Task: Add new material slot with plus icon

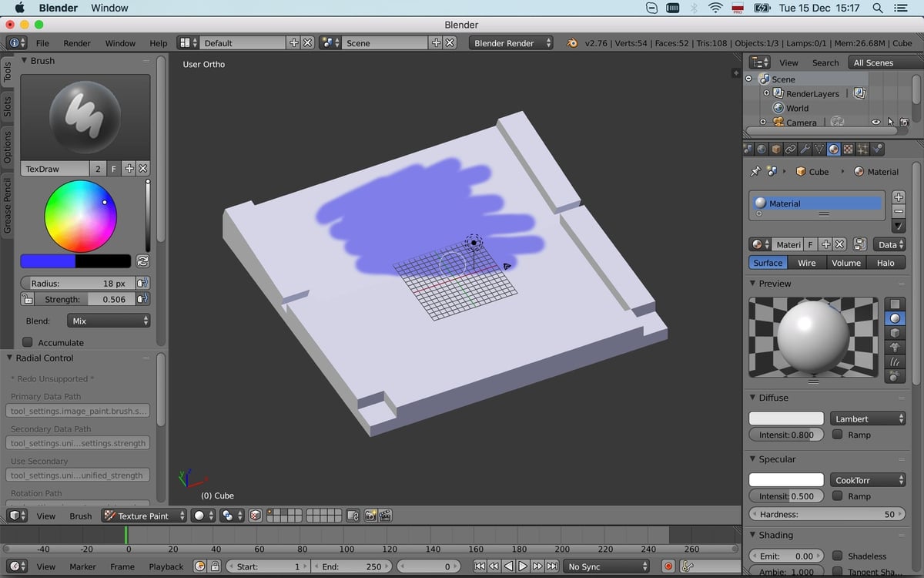Action: (899, 197)
